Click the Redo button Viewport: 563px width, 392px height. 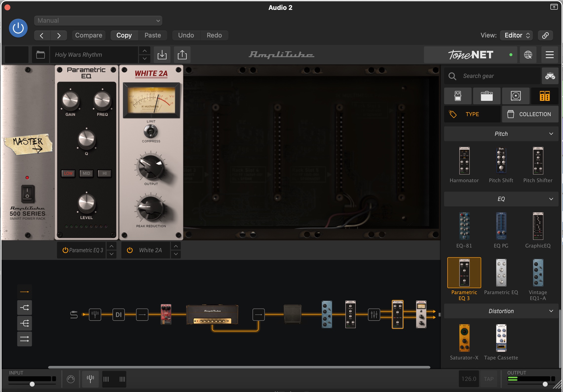point(214,35)
